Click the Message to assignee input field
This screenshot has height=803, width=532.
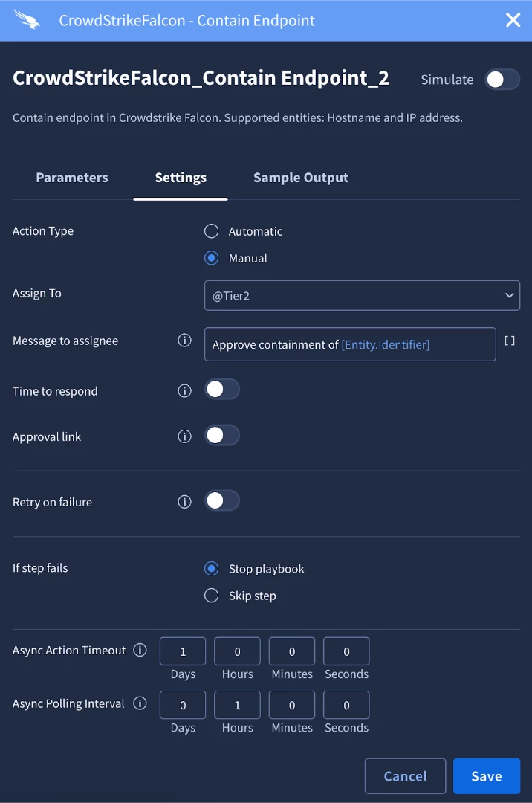coord(350,344)
